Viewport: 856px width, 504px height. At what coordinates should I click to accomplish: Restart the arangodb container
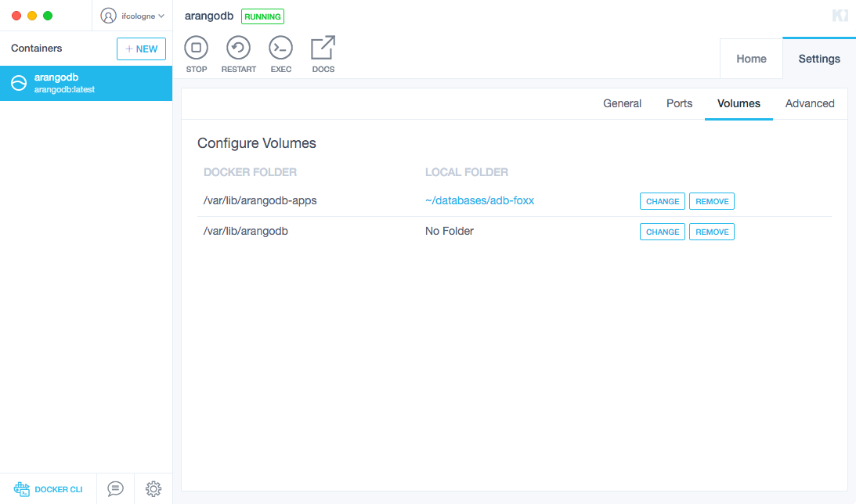238,49
